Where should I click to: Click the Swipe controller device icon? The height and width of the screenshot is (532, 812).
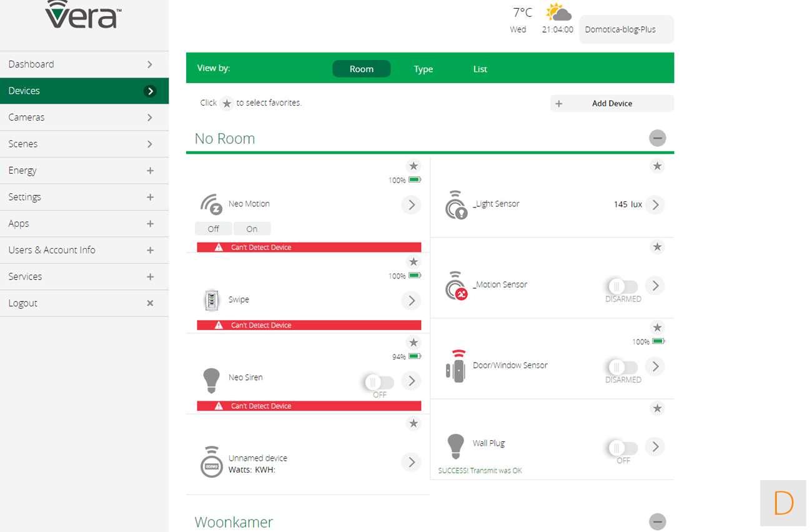[x=212, y=301]
